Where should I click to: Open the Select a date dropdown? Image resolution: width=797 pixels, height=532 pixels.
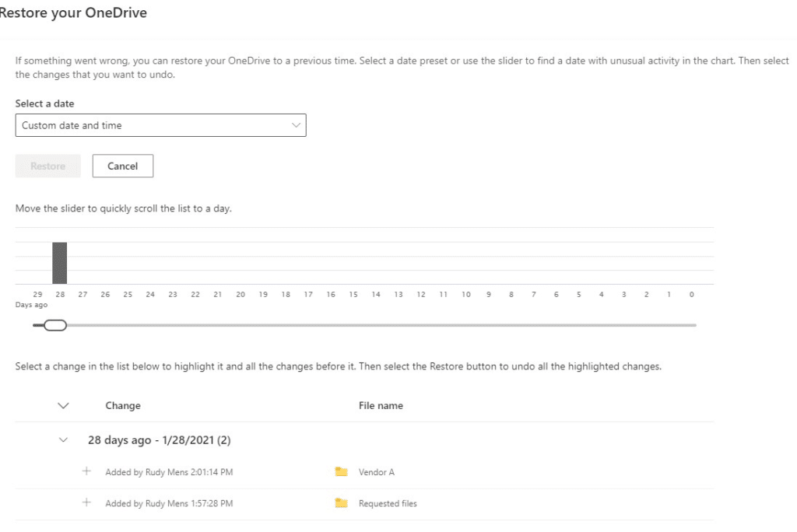click(160, 125)
